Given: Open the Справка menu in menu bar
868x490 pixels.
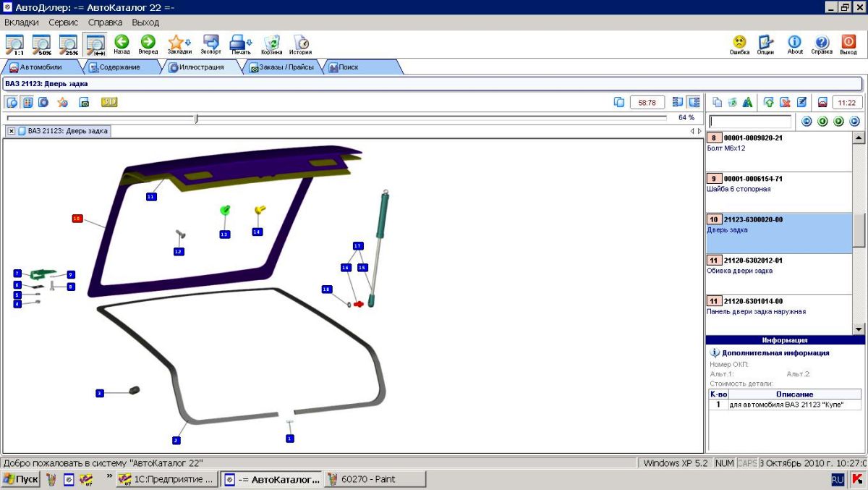Looking at the screenshot, I should [106, 22].
